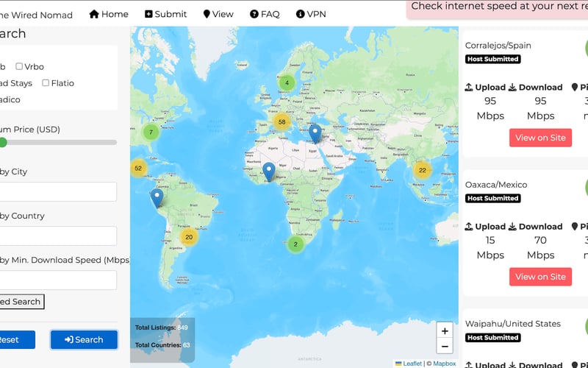
Task: Focus the Min. Download Speed field
Action: coord(58,280)
